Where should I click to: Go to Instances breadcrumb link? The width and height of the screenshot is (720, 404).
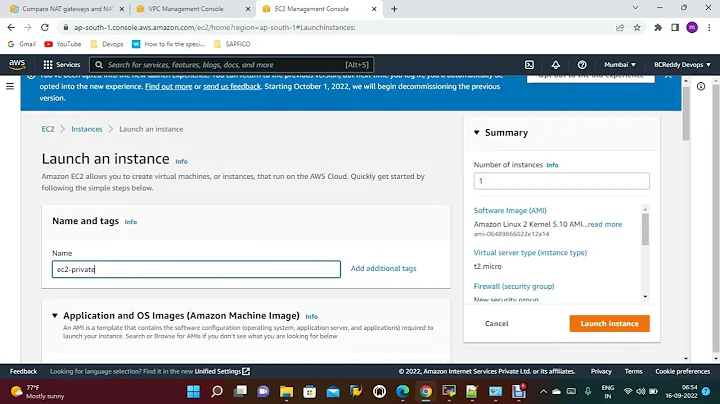87,129
